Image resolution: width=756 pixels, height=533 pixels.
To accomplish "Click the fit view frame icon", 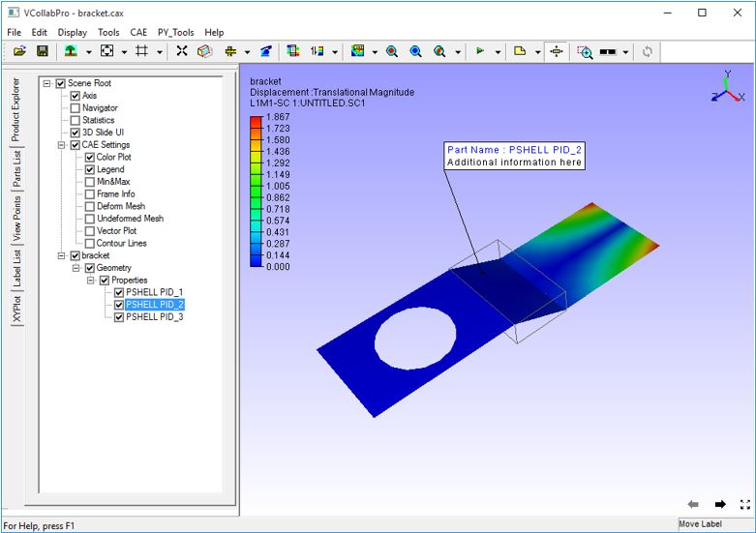I will coord(107,51).
